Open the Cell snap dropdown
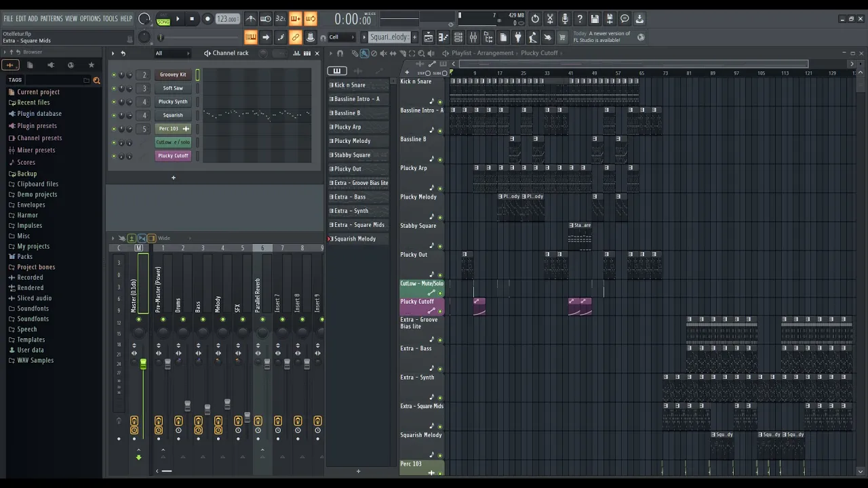Viewport: 868px width, 488px height. pos(340,37)
